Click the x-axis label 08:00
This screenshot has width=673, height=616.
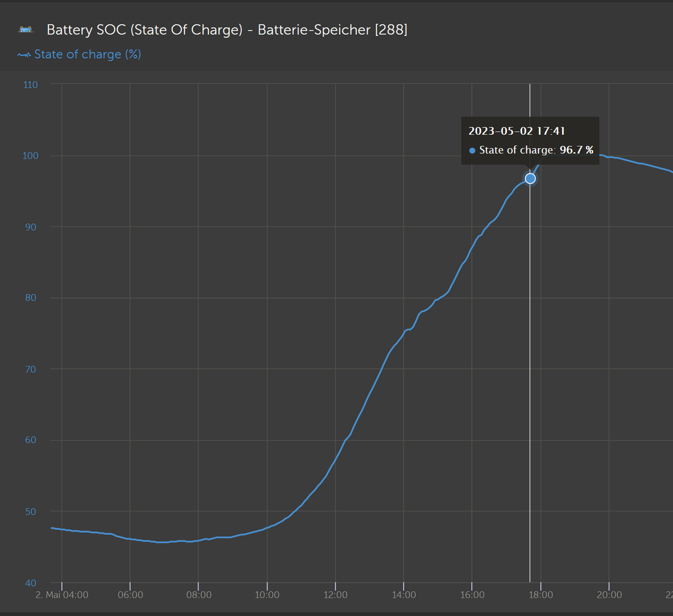click(x=199, y=595)
